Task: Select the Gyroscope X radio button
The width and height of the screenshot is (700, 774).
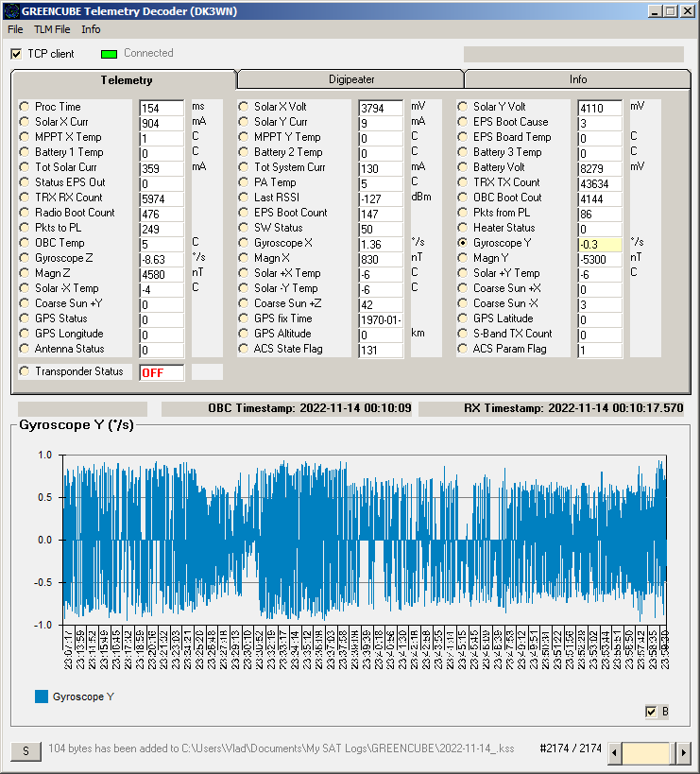Action: point(243,243)
